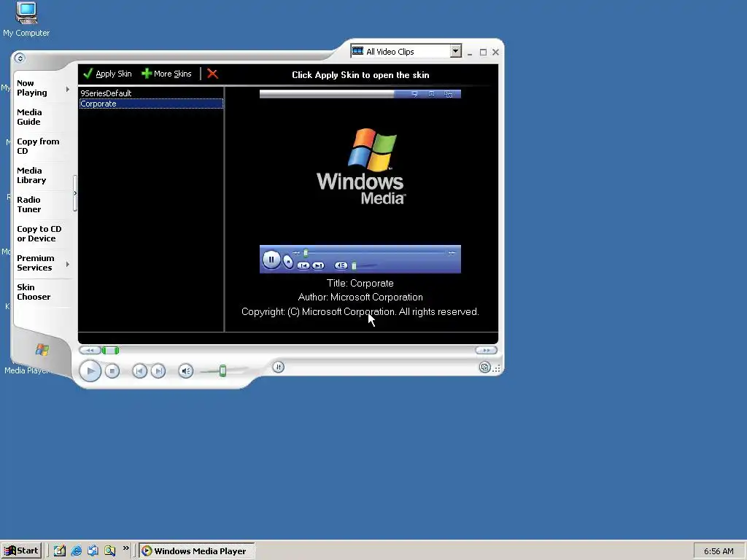Screen dimensions: 747x560
Task: Click the Windows Media Player taskbar button
Action: tap(197, 551)
